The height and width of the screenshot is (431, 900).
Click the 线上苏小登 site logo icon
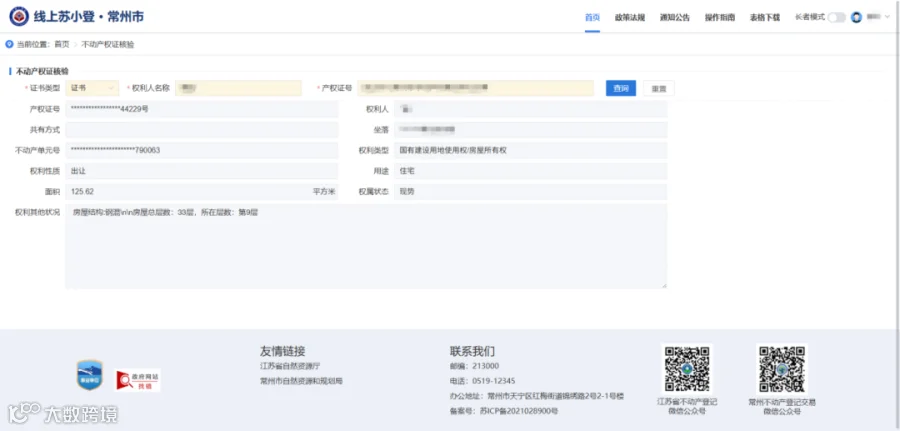pyautogui.click(x=19, y=16)
